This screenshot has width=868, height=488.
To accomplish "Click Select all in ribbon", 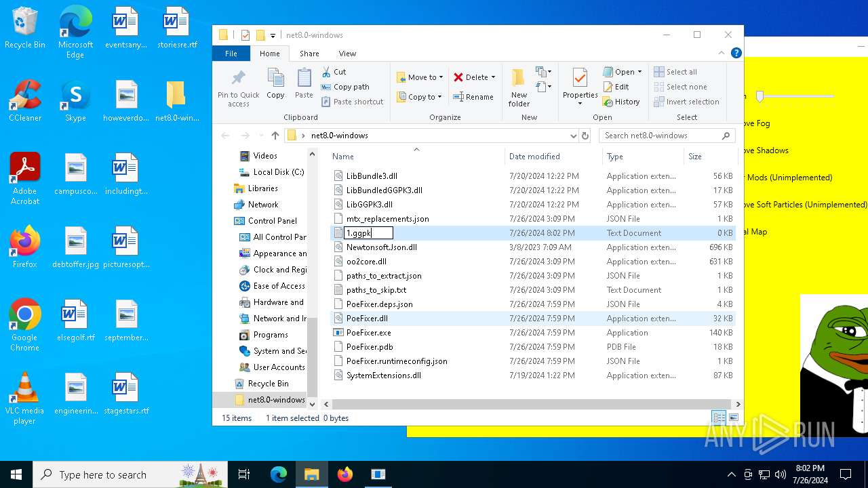I will tap(675, 72).
